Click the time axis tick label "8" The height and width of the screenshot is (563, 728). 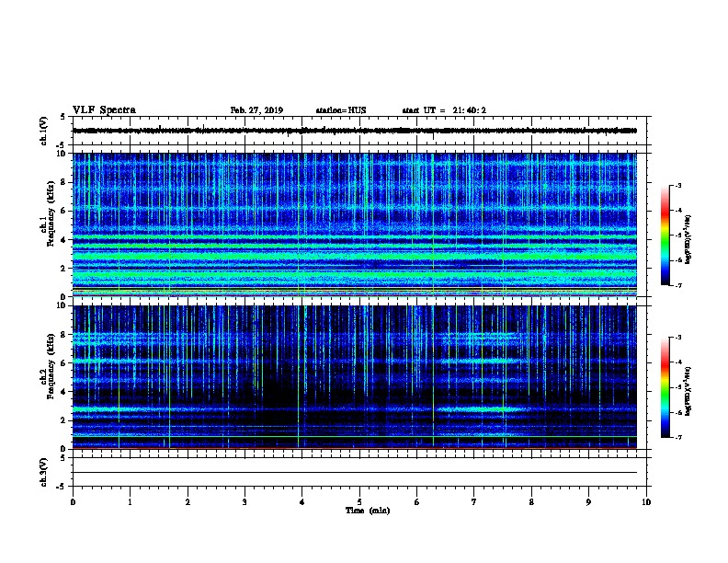pyautogui.click(x=531, y=502)
